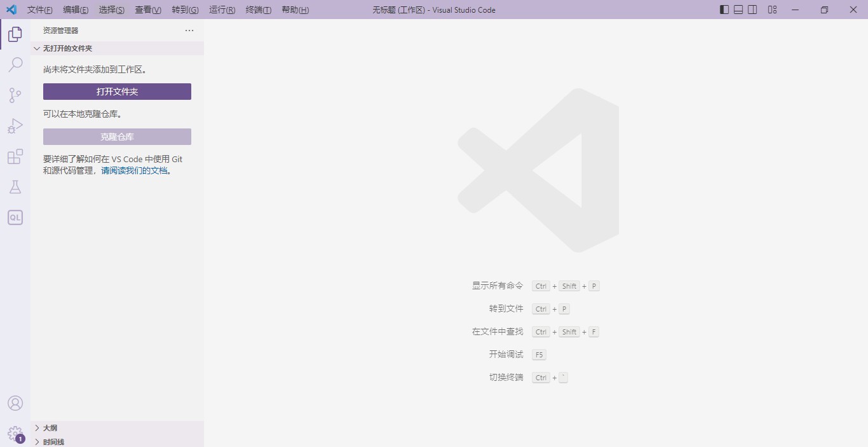Expand the 时间线 section
This screenshot has height=447, width=868.
[x=117, y=441]
